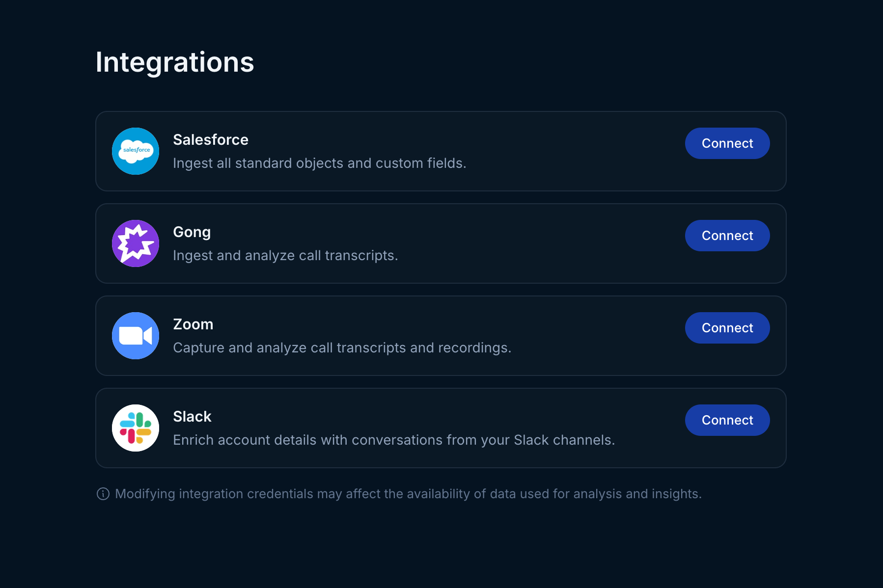Viewport: 883px width, 588px height.
Task: Connect the Zoom integration
Action: pyautogui.click(x=727, y=328)
